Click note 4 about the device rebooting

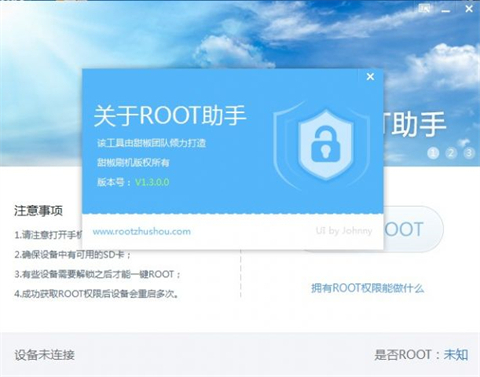(97, 294)
